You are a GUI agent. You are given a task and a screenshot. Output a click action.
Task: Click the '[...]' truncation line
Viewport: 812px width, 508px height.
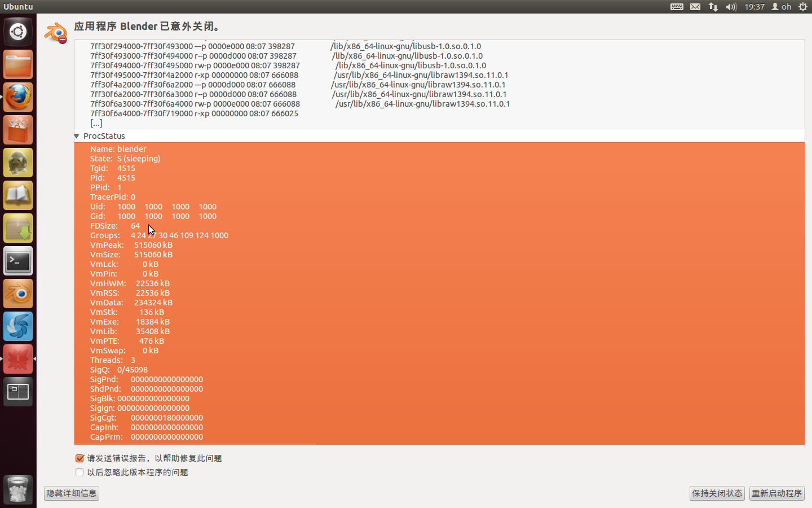[x=96, y=123]
